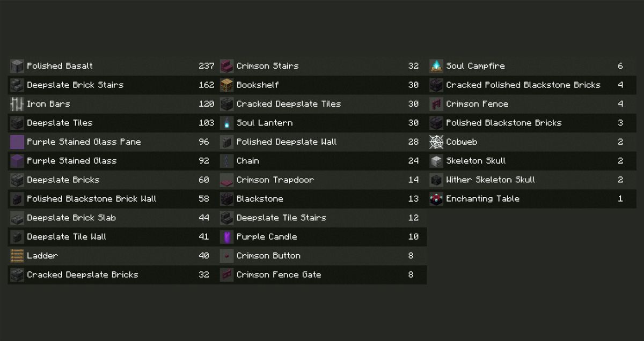This screenshot has width=644, height=341.
Task: Click the Enchanting Table icon
Action: coord(436,199)
